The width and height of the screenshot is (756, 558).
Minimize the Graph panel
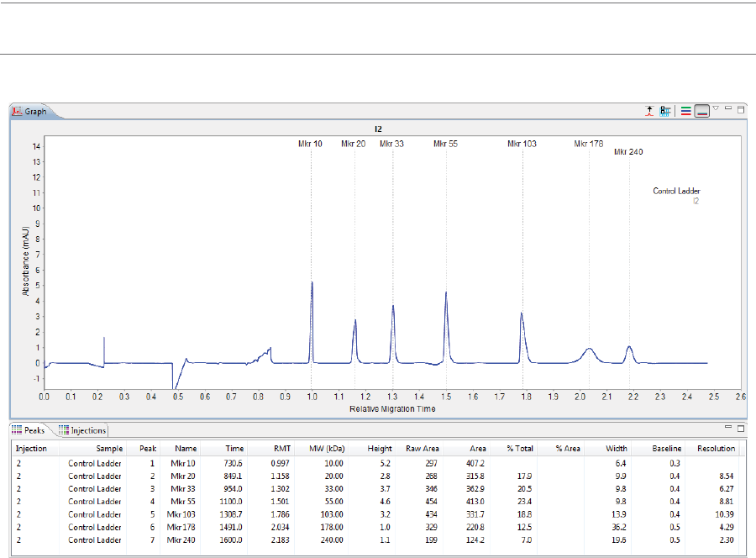point(728,108)
